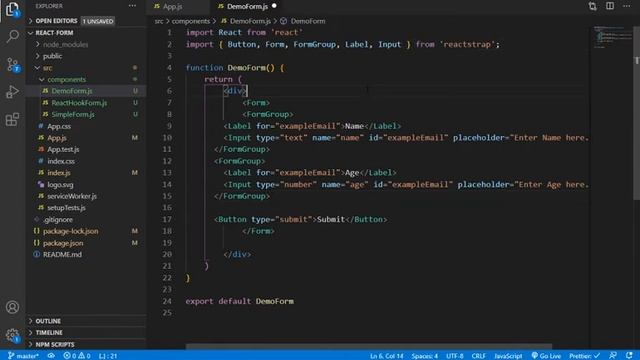640x360 pixels.
Task: Show errors and warnings count in status bar
Action: pyautogui.click(x=77, y=356)
